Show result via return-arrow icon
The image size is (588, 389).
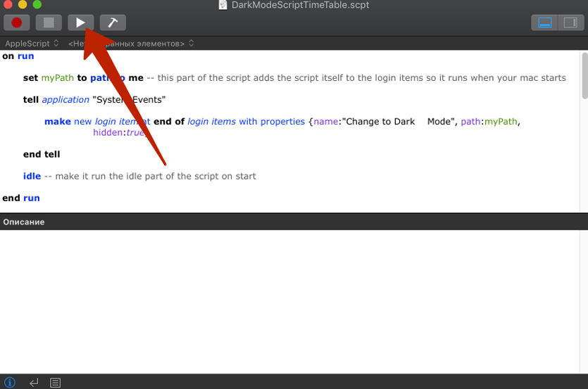point(34,383)
